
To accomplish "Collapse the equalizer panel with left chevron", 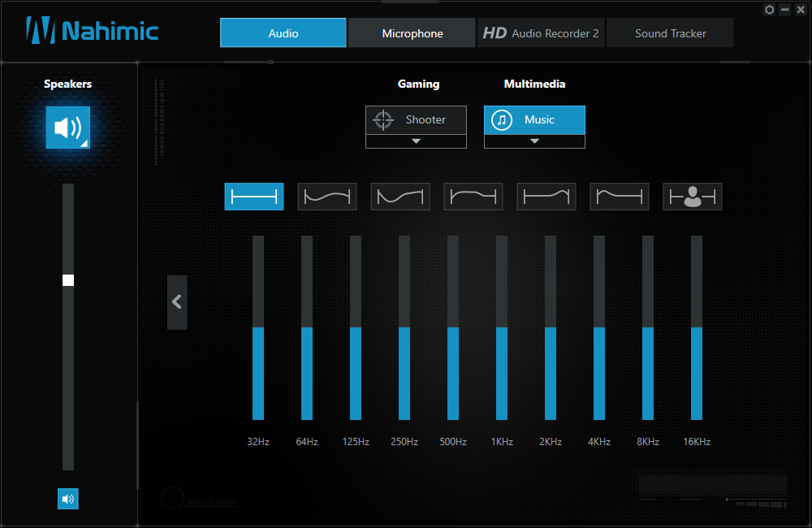I will [x=177, y=302].
